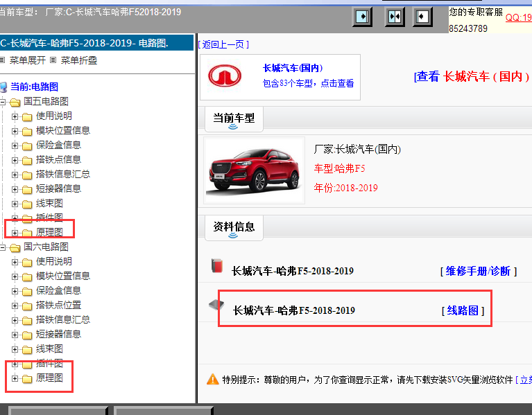This screenshot has width=532, height=415.
Task: Click the panel shift-right arrow button
Action: pos(362,17)
